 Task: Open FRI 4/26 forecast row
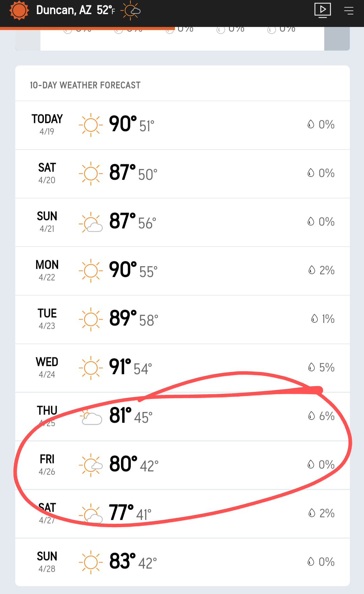click(182, 465)
